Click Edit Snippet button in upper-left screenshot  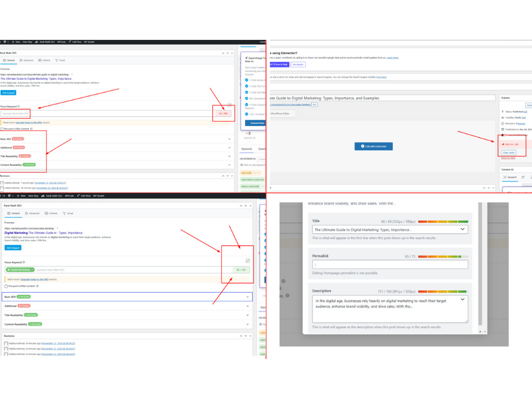click(9, 93)
